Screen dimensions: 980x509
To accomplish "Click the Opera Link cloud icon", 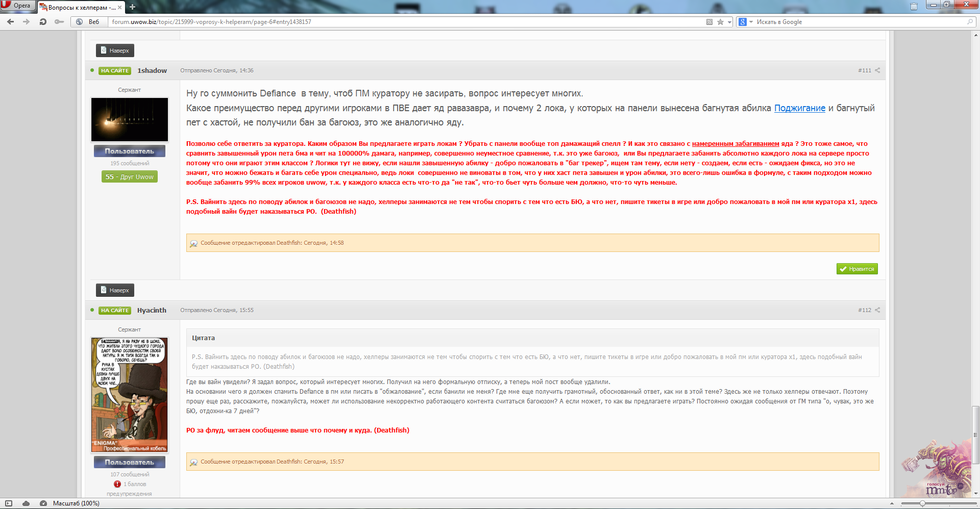I will click(26, 503).
